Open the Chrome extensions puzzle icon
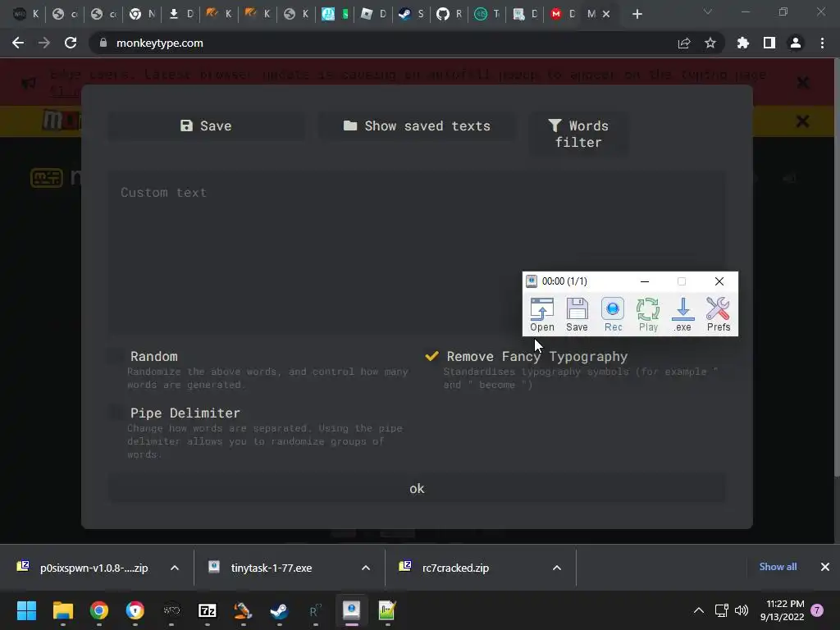The image size is (840, 630). click(x=743, y=43)
